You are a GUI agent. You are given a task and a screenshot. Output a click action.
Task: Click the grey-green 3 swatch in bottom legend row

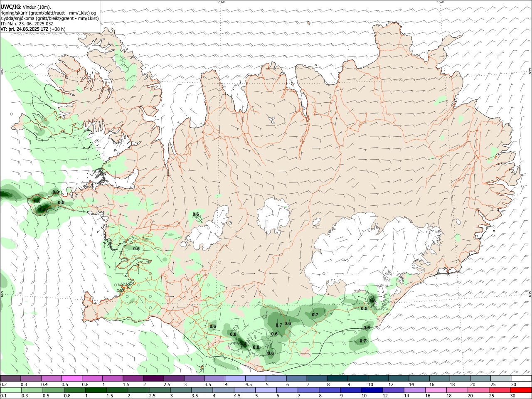pos(181,390)
